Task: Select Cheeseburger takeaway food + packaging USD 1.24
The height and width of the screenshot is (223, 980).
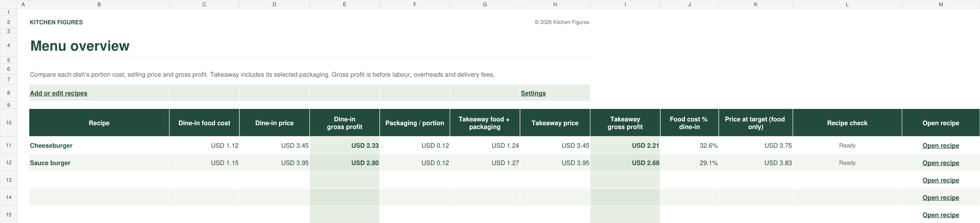Action: tap(485, 146)
